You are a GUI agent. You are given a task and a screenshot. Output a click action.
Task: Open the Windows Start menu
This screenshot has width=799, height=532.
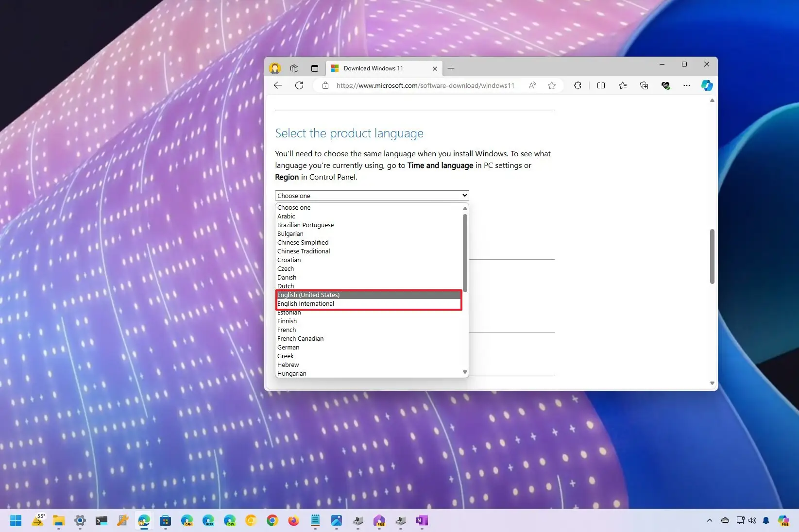16,521
